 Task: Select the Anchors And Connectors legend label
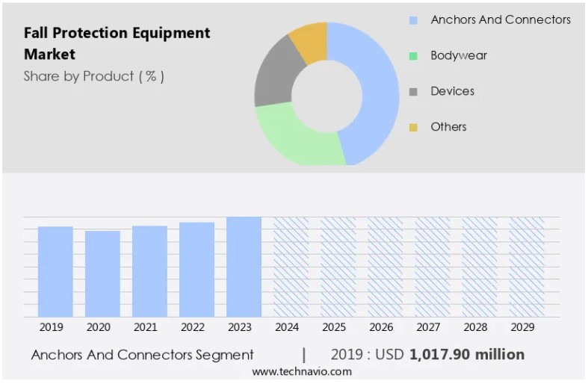click(x=500, y=20)
